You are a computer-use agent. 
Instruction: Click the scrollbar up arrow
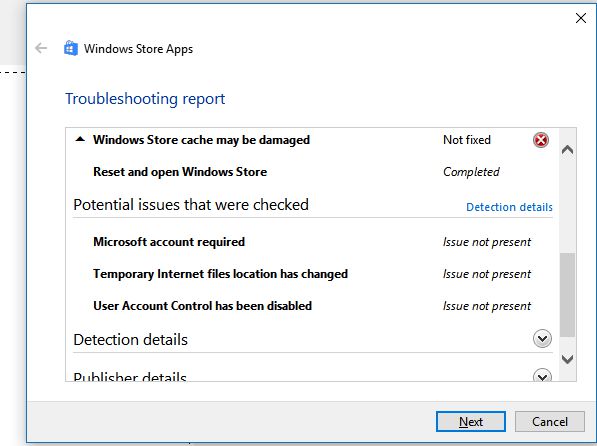[x=567, y=150]
